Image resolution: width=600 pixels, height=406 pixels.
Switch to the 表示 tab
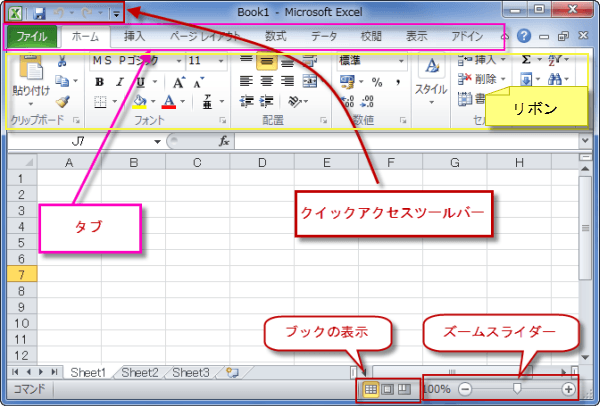coord(416,36)
